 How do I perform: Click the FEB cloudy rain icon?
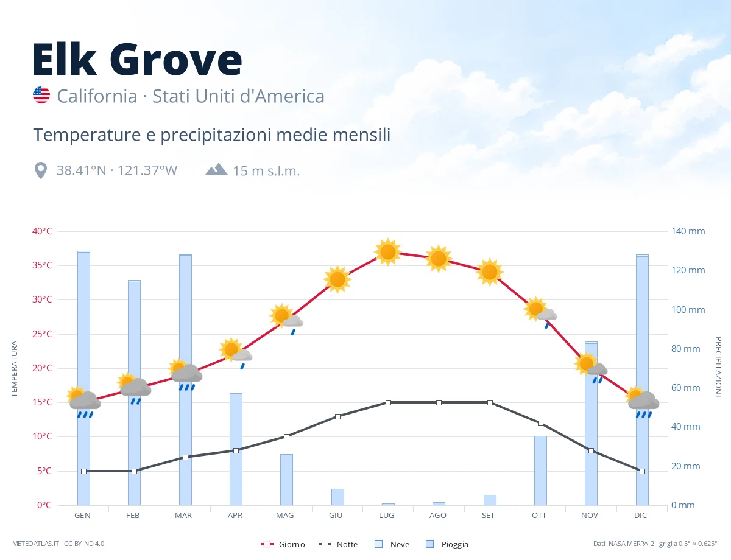point(134,388)
